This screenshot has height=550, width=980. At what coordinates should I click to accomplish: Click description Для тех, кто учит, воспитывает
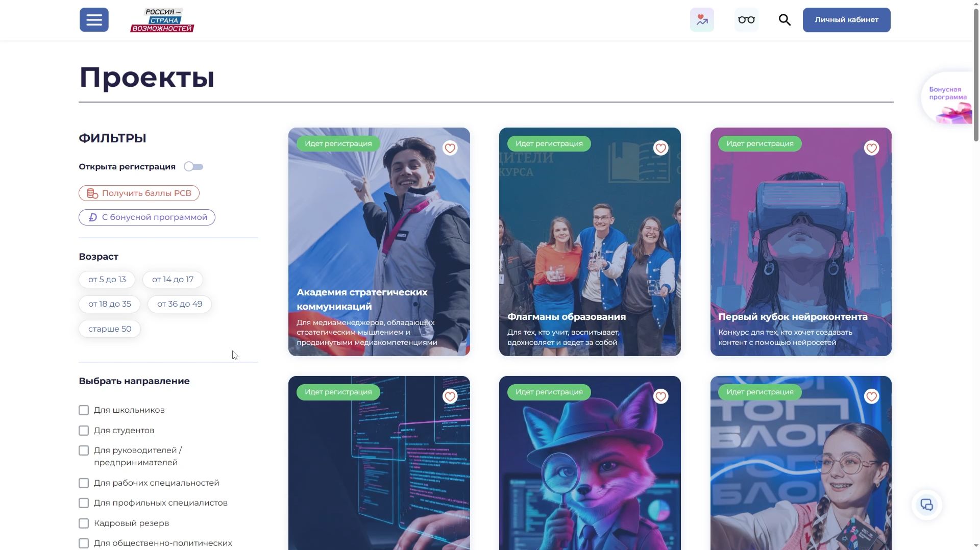(x=563, y=337)
